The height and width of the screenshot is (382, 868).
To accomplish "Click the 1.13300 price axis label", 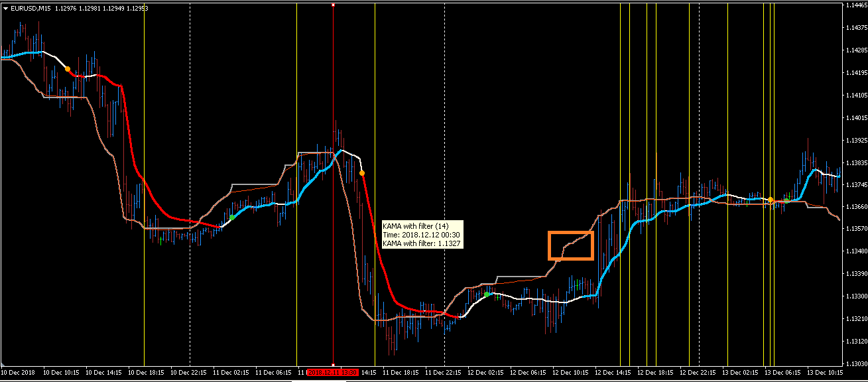I will (x=856, y=296).
